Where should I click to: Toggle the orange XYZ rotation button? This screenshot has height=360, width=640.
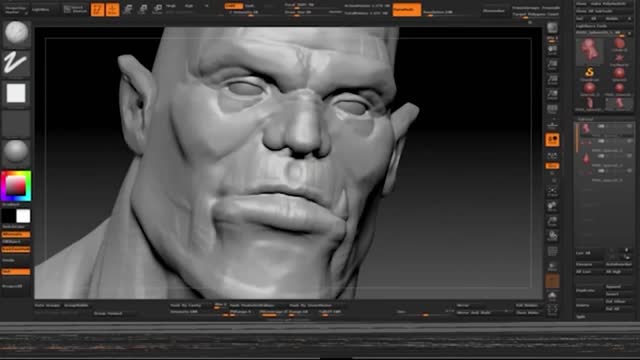coord(552,166)
